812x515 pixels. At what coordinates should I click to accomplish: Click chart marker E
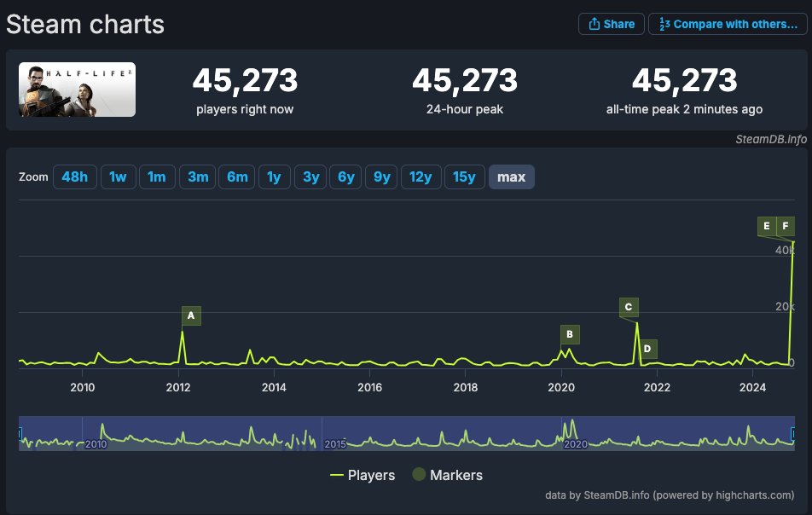coord(767,226)
